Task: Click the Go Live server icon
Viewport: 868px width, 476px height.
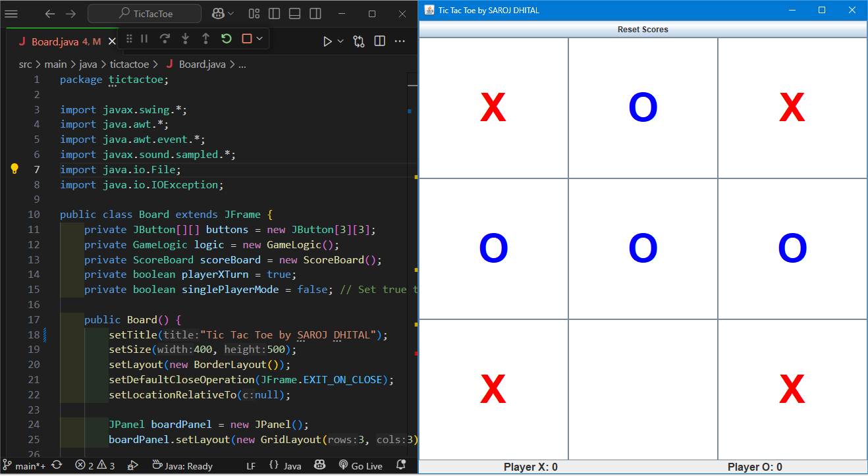Action: pyautogui.click(x=360, y=465)
